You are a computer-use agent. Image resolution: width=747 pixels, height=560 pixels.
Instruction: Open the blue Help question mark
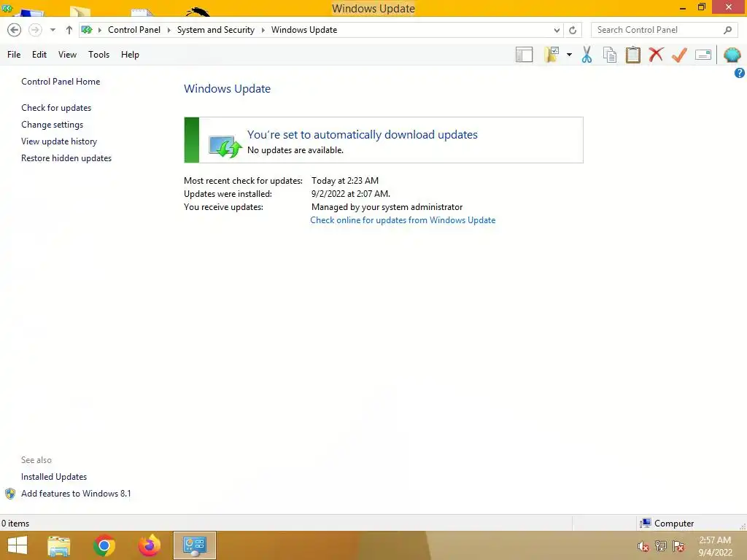click(x=740, y=73)
